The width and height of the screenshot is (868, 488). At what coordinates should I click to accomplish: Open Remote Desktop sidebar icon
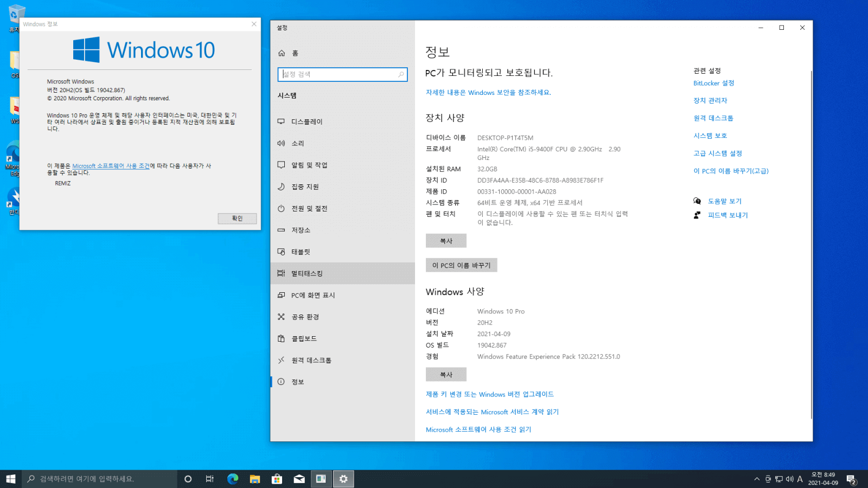pos(281,360)
